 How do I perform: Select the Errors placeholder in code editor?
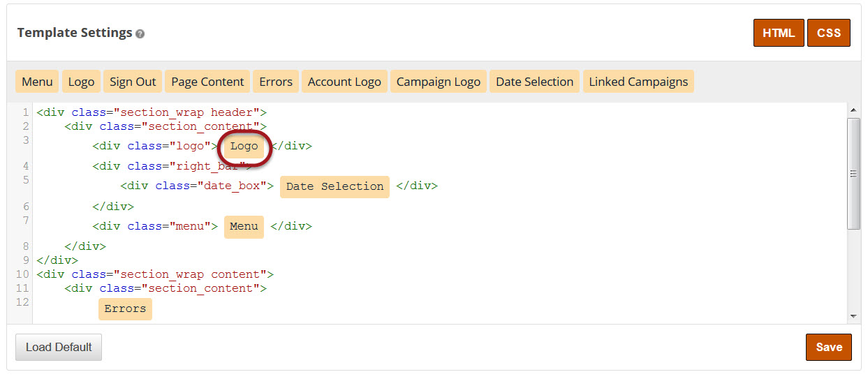coord(125,309)
